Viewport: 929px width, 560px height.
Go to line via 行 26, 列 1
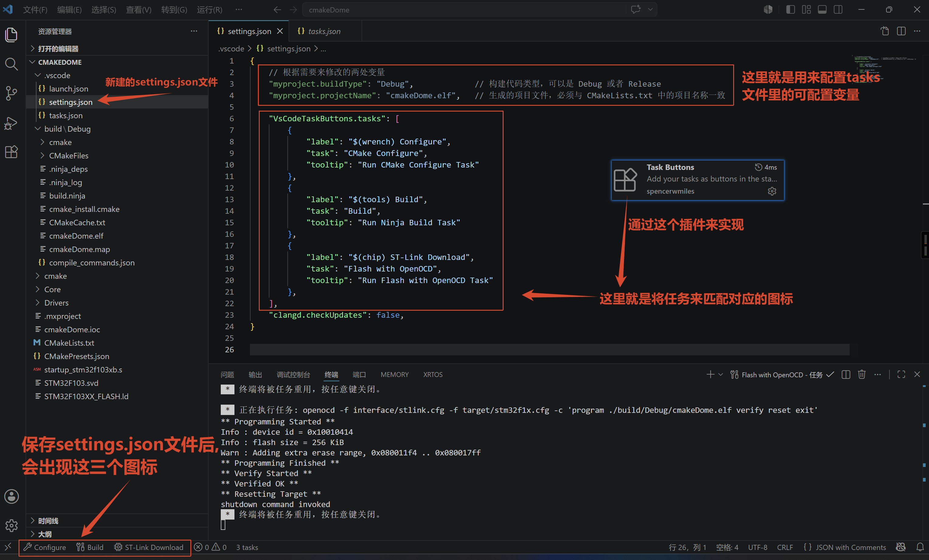tap(687, 547)
